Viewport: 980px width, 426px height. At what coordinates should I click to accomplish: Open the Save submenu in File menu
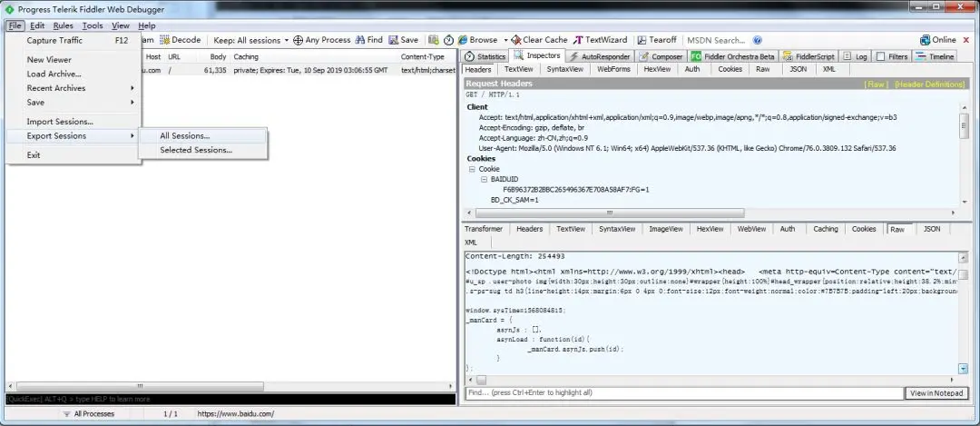[x=73, y=102]
